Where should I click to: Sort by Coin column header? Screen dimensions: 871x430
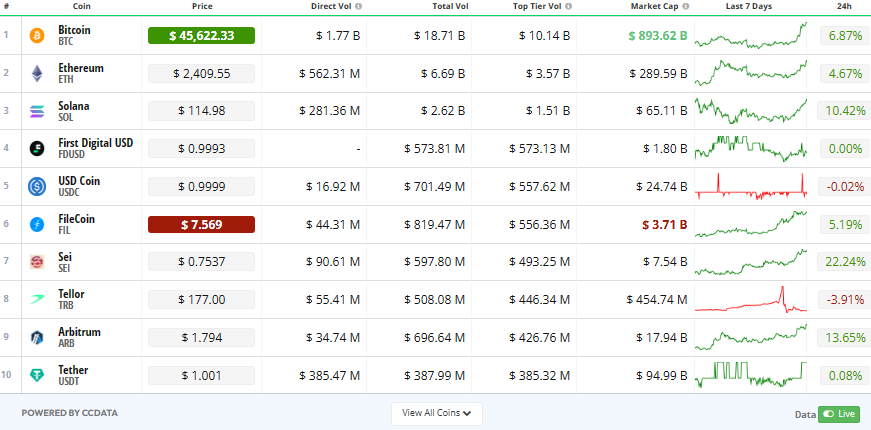pyautogui.click(x=82, y=7)
